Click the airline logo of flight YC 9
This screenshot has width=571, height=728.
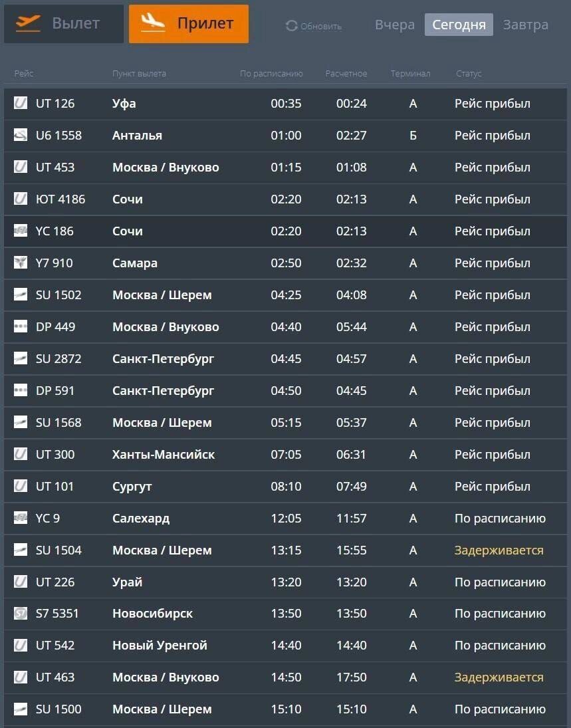coord(21,518)
